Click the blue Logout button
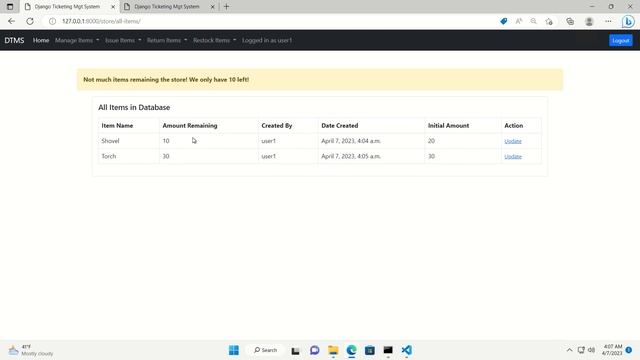This screenshot has width=640, height=360. (x=621, y=40)
